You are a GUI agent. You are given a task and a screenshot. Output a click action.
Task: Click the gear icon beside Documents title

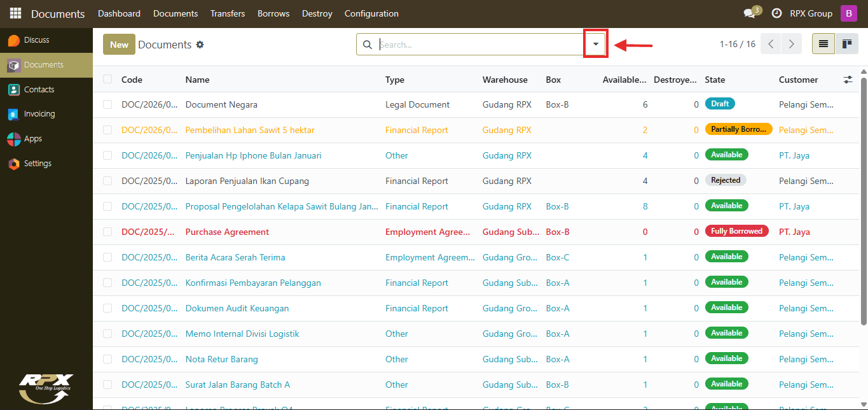pos(200,45)
